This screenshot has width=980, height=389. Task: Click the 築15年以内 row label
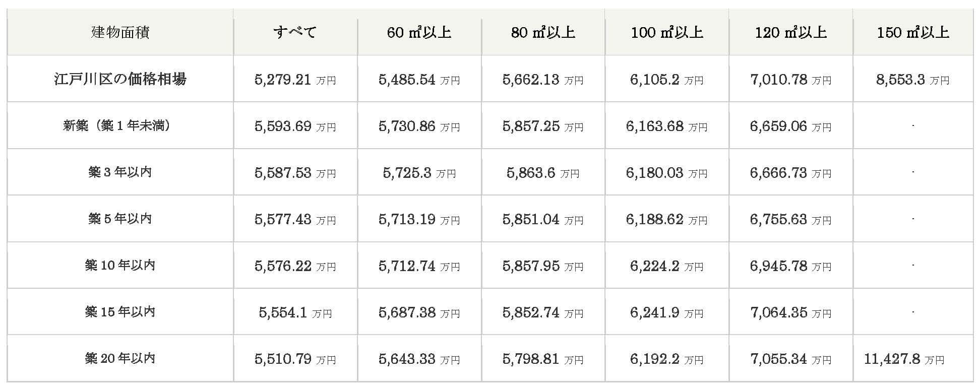[120, 312]
